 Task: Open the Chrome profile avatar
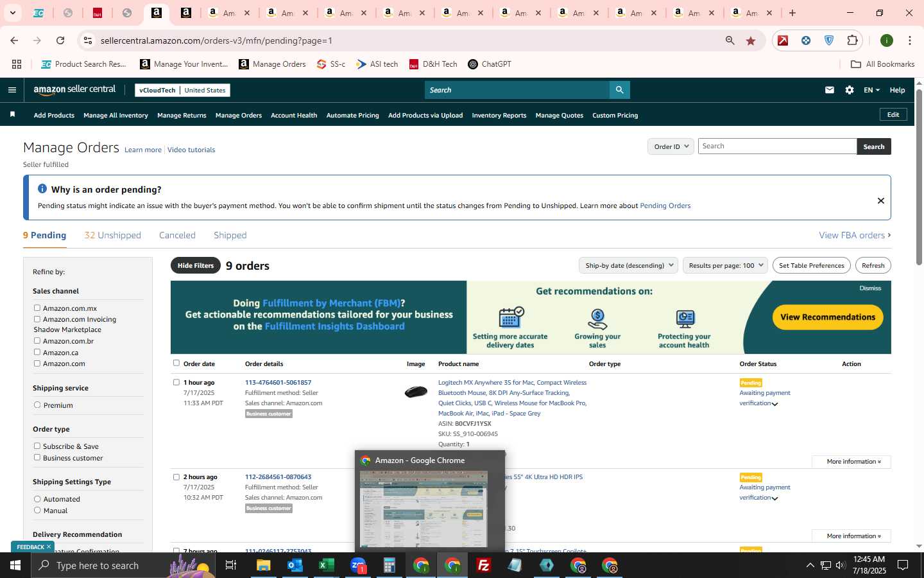pos(887,40)
